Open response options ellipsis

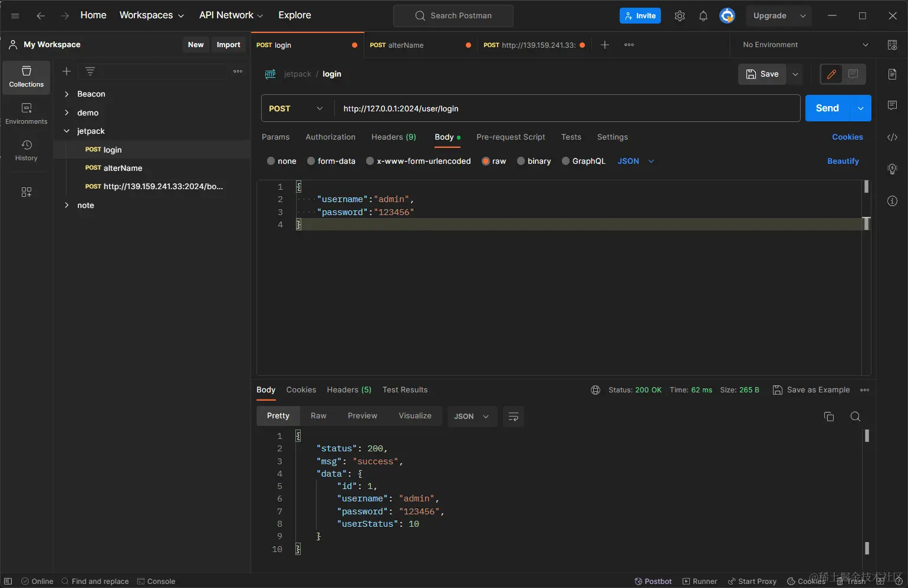865,390
